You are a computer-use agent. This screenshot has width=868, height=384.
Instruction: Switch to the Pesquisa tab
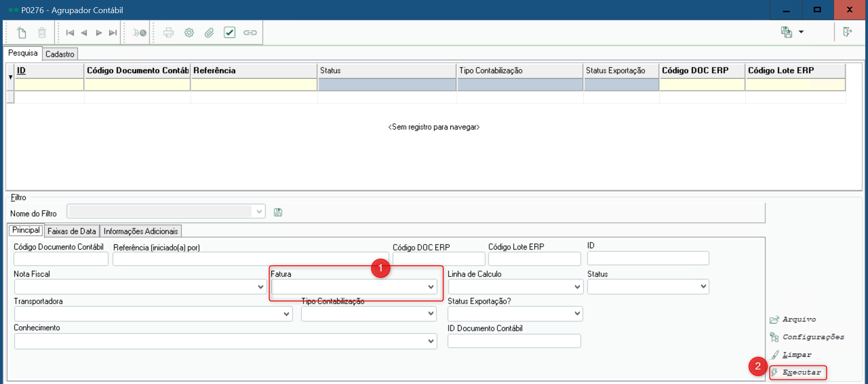click(23, 53)
